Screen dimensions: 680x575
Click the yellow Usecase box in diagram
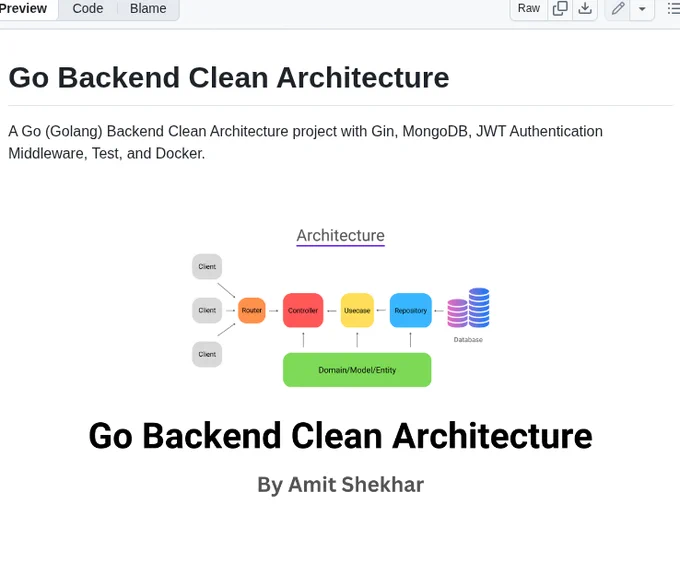pyautogui.click(x=357, y=310)
